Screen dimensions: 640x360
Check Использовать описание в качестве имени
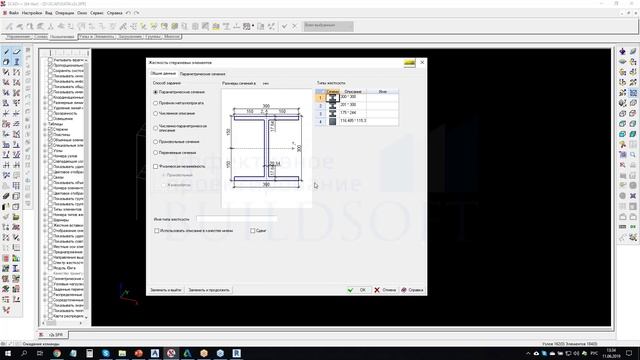[157, 231]
